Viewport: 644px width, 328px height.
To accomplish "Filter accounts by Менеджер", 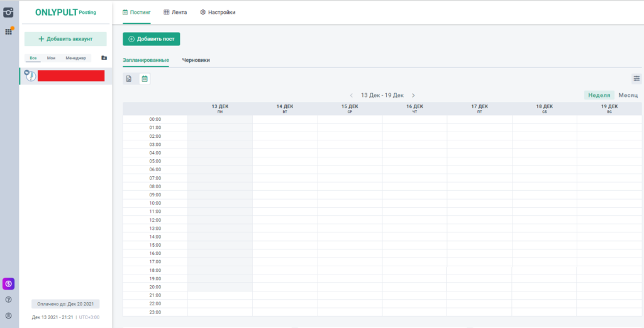I will point(75,58).
